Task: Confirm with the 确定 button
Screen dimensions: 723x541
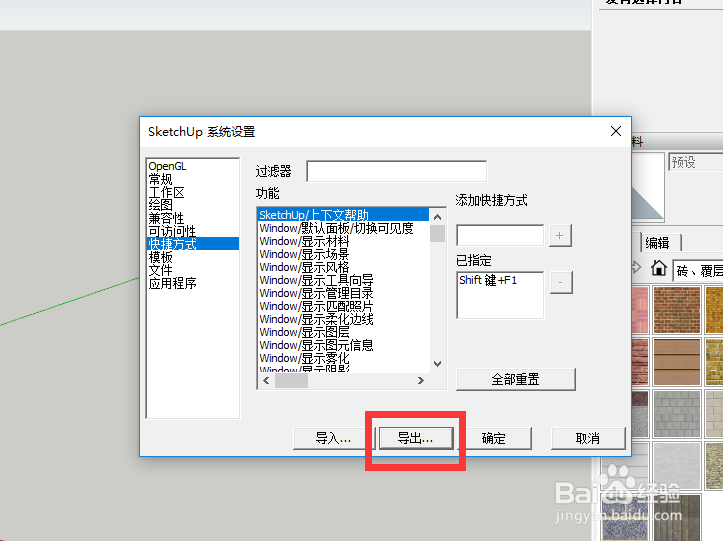Action: click(x=494, y=438)
